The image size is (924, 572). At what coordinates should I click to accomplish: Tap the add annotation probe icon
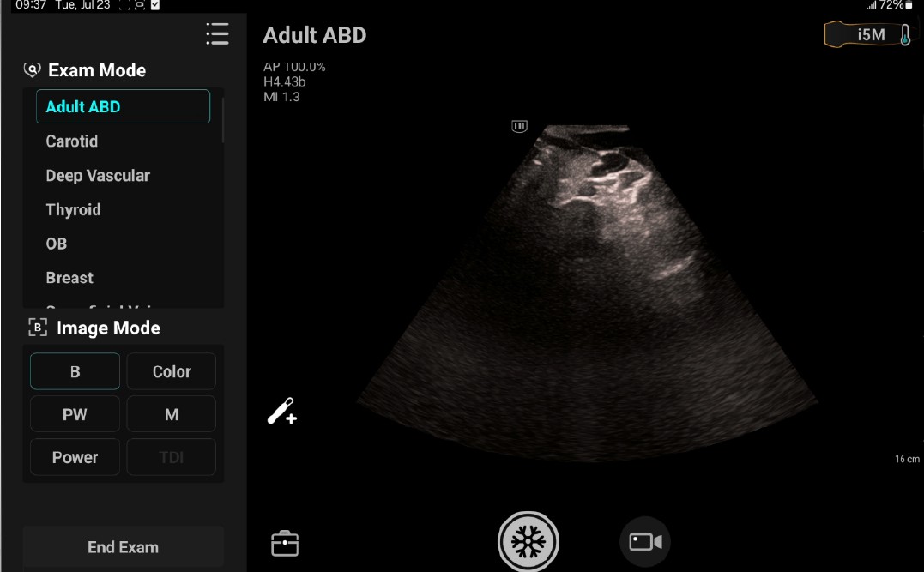281,412
